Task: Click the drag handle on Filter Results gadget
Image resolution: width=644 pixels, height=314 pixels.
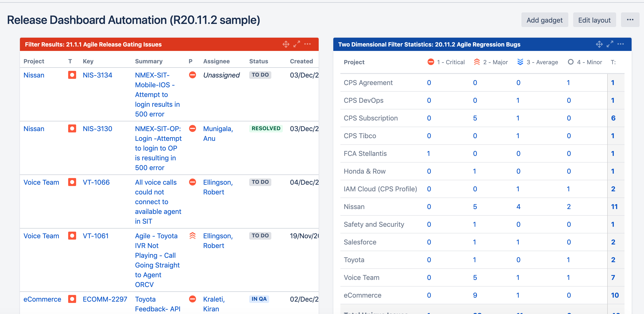Action: click(x=285, y=44)
